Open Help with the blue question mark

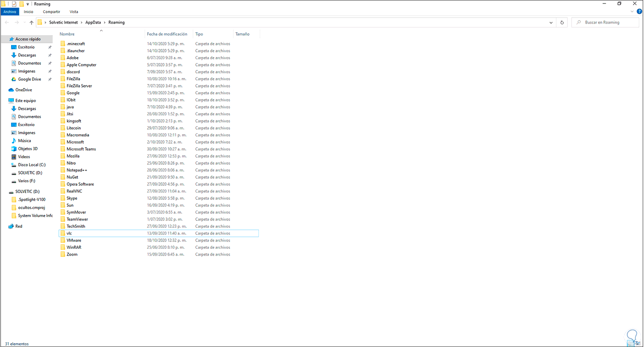[x=639, y=12]
